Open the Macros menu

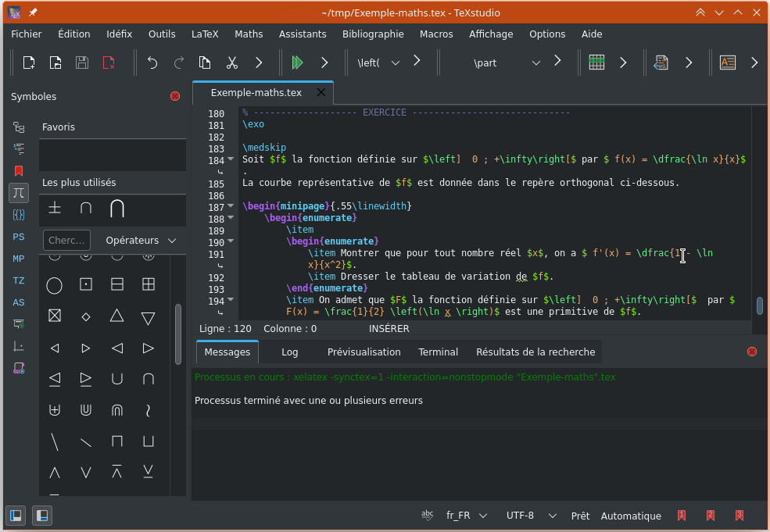(x=436, y=34)
